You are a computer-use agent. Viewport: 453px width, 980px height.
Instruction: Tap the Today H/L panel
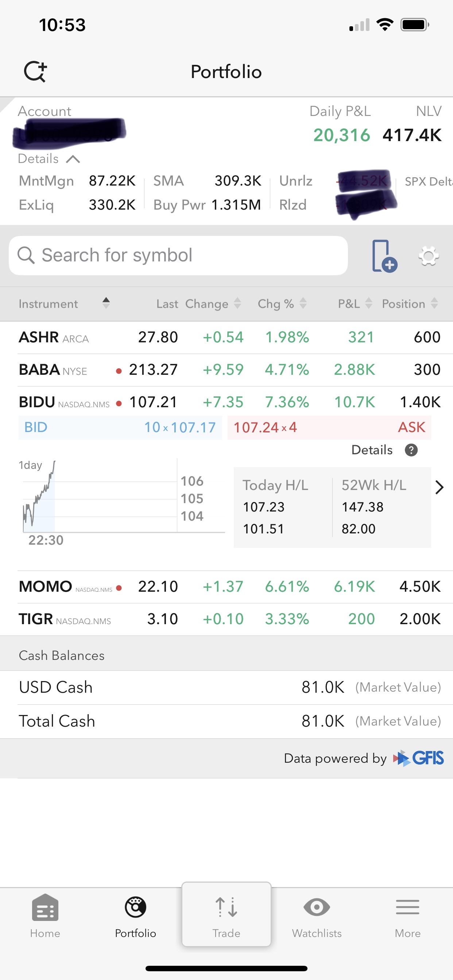(283, 507)
